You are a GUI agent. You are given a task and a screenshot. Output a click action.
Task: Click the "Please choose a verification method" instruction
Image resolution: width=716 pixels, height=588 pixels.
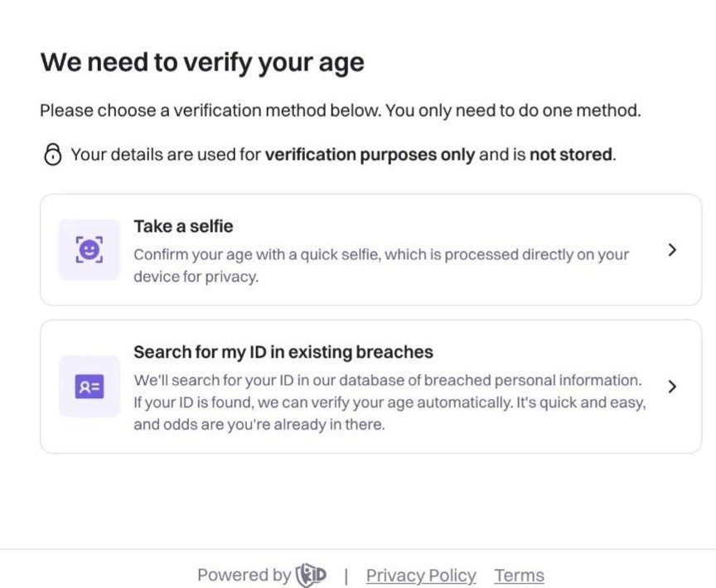pyautogui.click(x=340, y=110)
